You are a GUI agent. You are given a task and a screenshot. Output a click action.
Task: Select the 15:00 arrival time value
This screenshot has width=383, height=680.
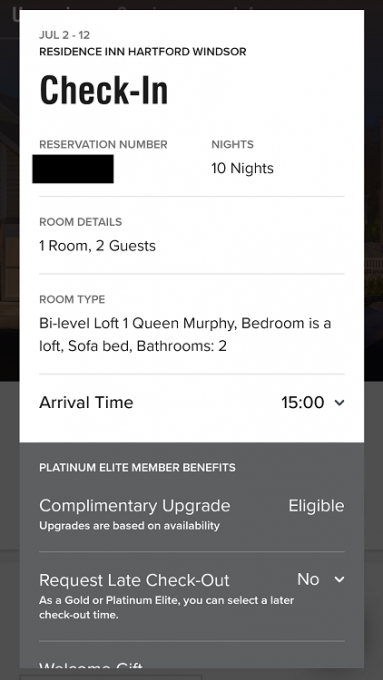(303, 402)
